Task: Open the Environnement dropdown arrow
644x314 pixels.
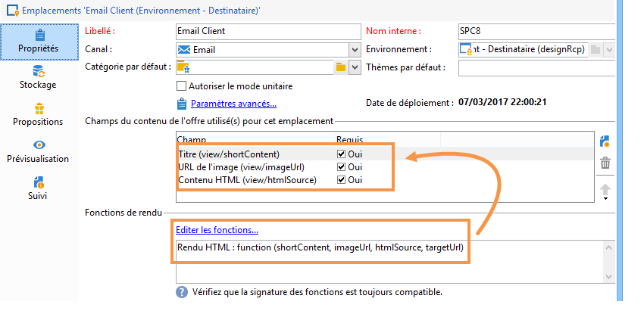Action: click(609, 50)
